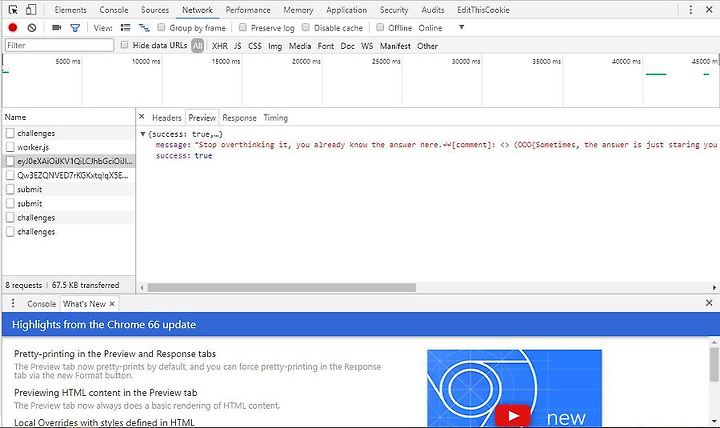Tick the Offline checkbox

click(x=380, y=27)
